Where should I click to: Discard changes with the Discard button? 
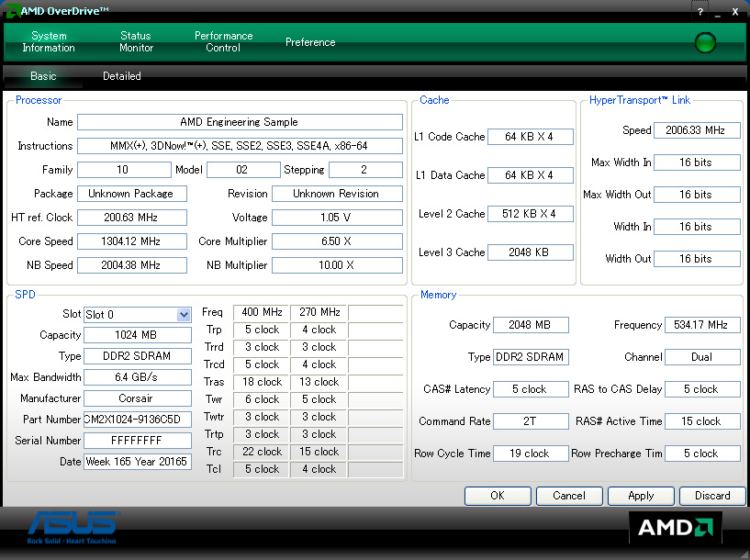712,496
